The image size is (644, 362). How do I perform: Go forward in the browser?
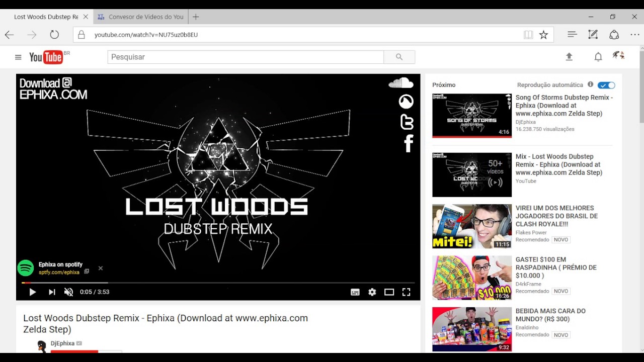pos(32,35)
